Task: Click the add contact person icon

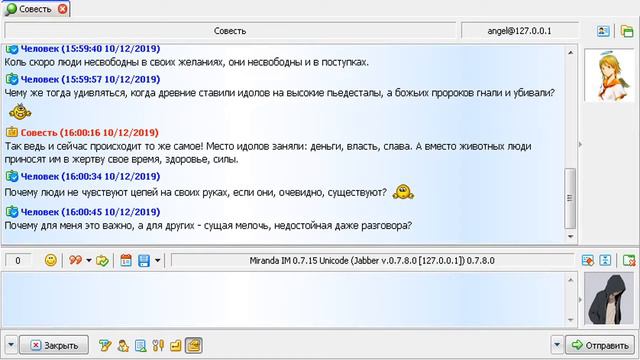Action: (123, 346)
